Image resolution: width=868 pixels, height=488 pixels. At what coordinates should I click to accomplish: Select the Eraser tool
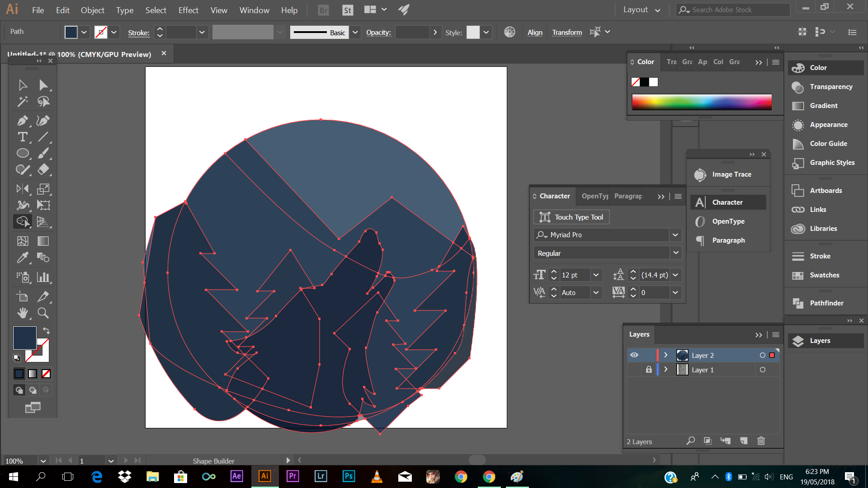(x=43, y=170)
